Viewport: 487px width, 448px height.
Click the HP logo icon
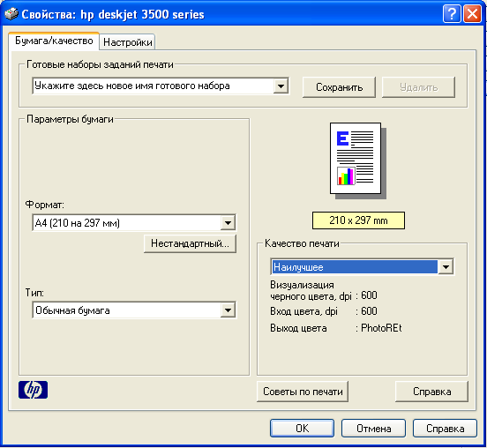click(33, 390)
